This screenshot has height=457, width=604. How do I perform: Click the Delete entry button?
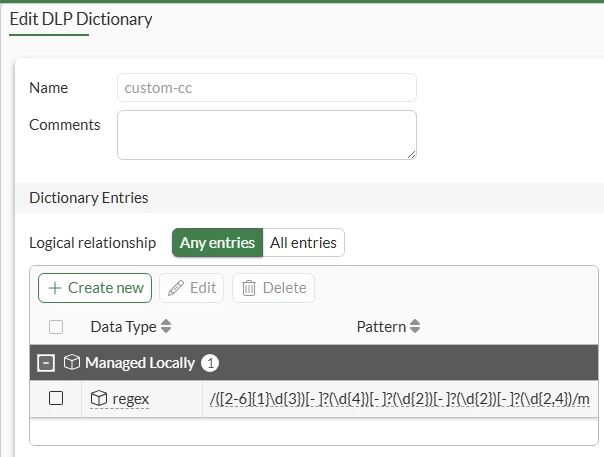coord(273,288)
